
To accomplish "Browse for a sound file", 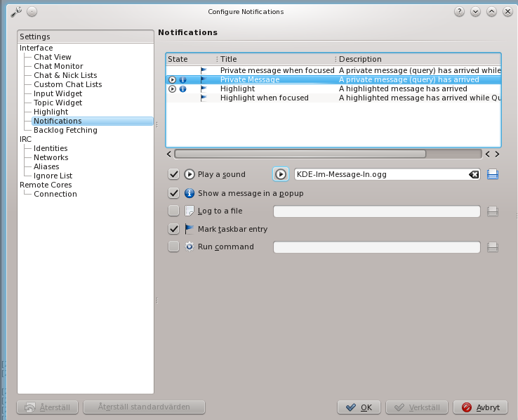I will (493, 174).
